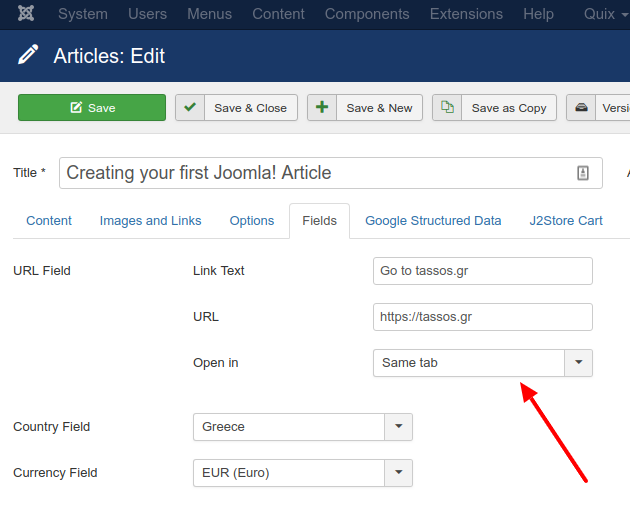
Task: Click the checkmark icon on Save & Close
Action: [190, 107]
